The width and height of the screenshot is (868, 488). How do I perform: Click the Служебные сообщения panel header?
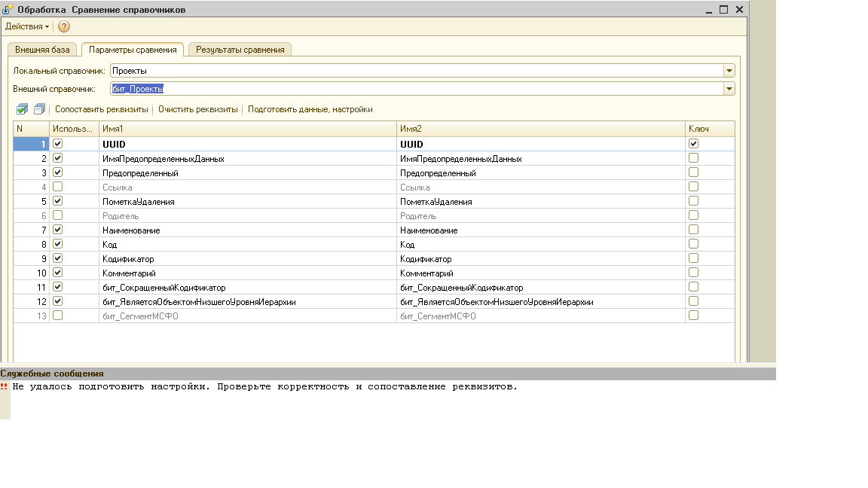tap(387, 374)
